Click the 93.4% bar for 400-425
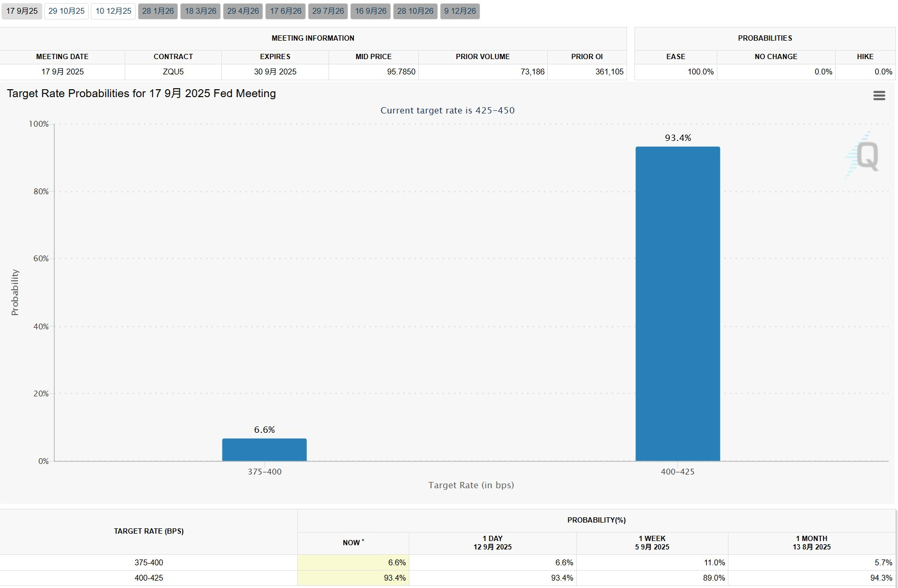The height and width of the screenshot is (588, 898). coord(678,304)
